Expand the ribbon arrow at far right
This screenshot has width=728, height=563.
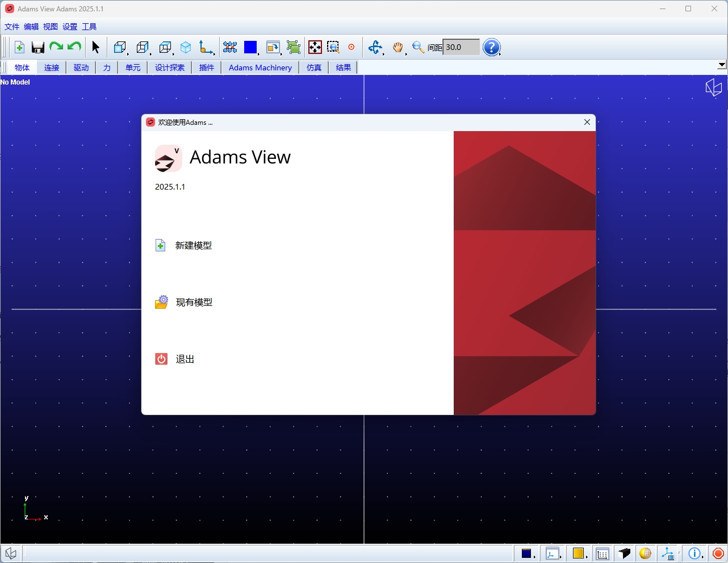pyautogui.click(x=722, y=65)
